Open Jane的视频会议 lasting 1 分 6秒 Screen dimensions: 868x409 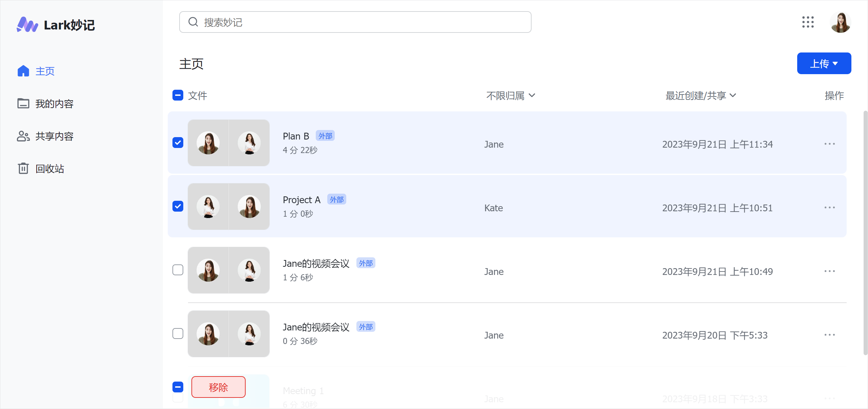point(316,263)
